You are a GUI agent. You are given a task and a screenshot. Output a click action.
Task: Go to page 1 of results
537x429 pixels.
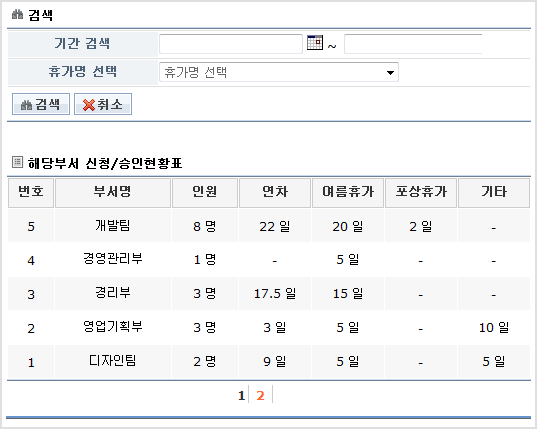click(241, 395)
